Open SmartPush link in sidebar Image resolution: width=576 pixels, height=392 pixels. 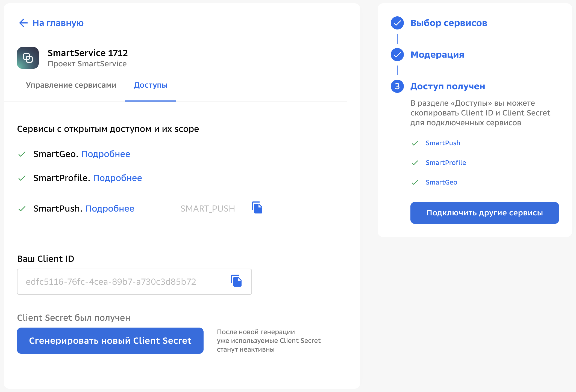coord(443,143)
